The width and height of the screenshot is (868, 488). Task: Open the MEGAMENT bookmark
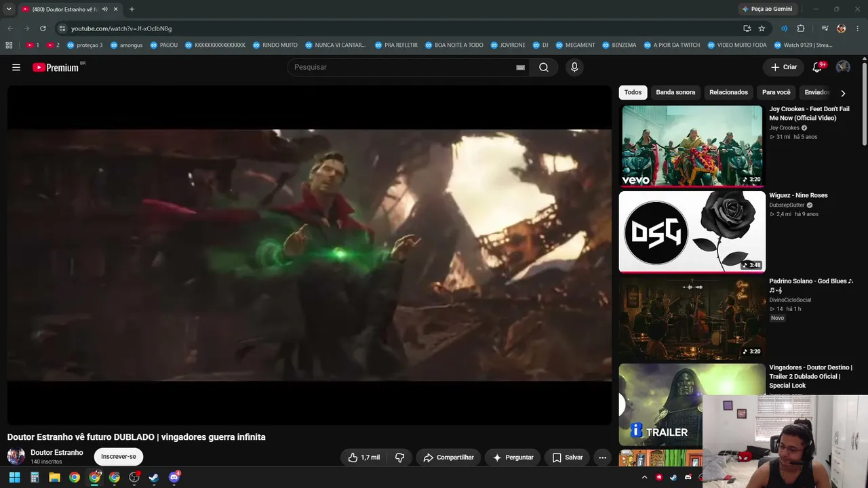[x=575, y=45]
